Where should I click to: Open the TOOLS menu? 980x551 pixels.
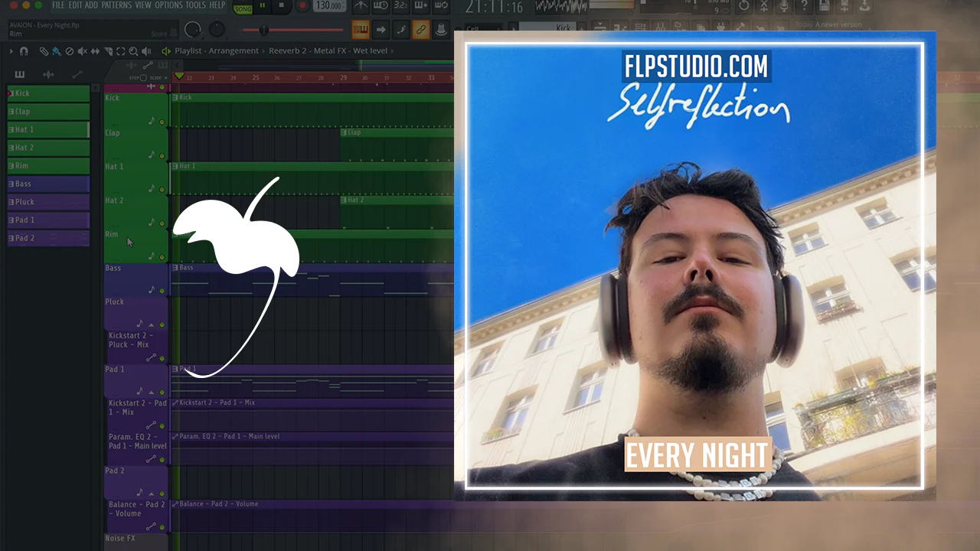tap(196, 5)
